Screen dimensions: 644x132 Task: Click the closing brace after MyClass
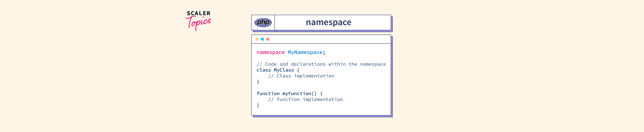258,82
